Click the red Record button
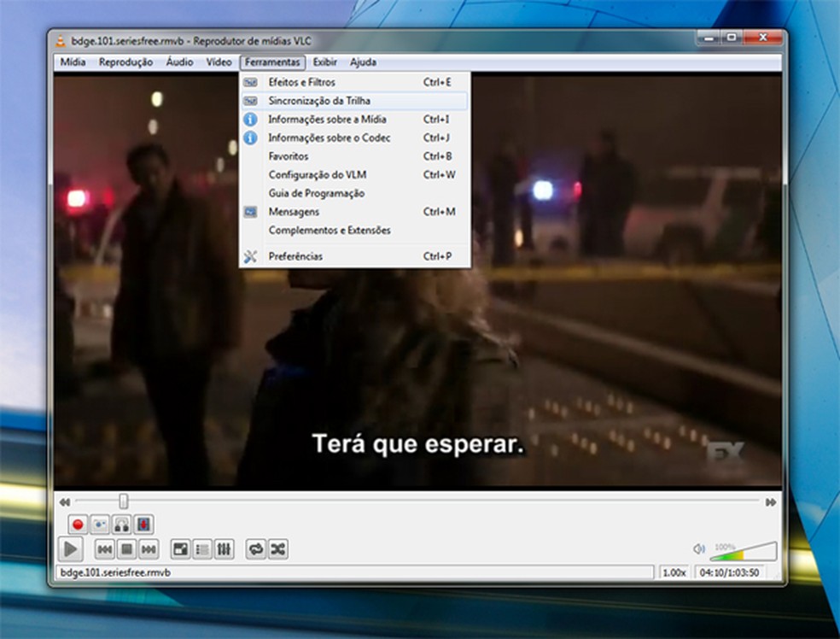This screenshot has width=840, height=639. click(x=79, y=525)
